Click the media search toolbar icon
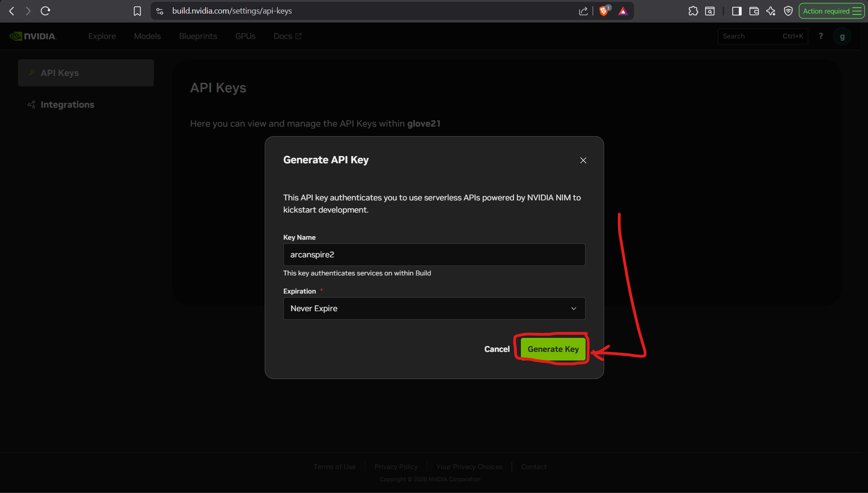Screen dimensions: 868x493 [710, 11]
